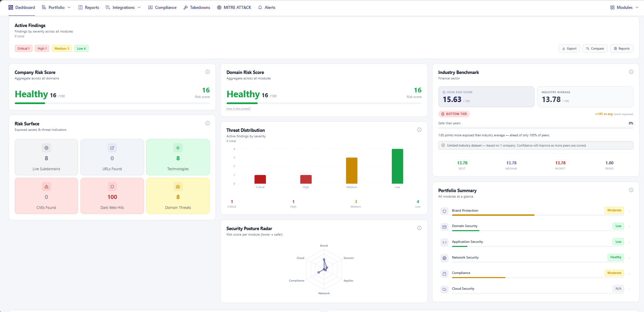Image resolution: width=644 pixels, height=312 pixels.
Task: Expand Brand Protection row chevron
Action: click(x=629, y=211)
